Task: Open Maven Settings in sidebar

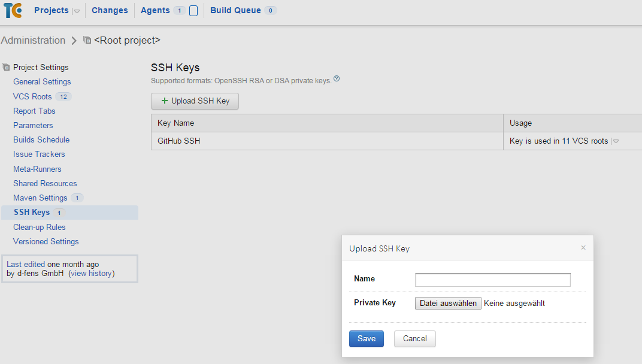Action: pyautogui.click(x=40, y=198)
